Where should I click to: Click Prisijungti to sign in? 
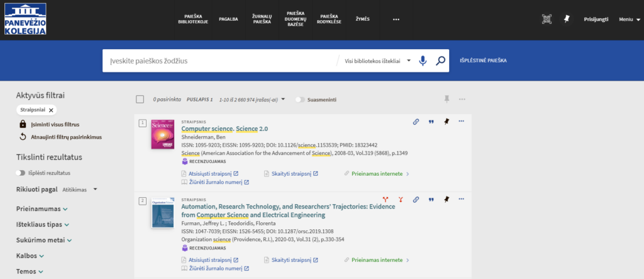pyautogui.click(x=596, y=19)
